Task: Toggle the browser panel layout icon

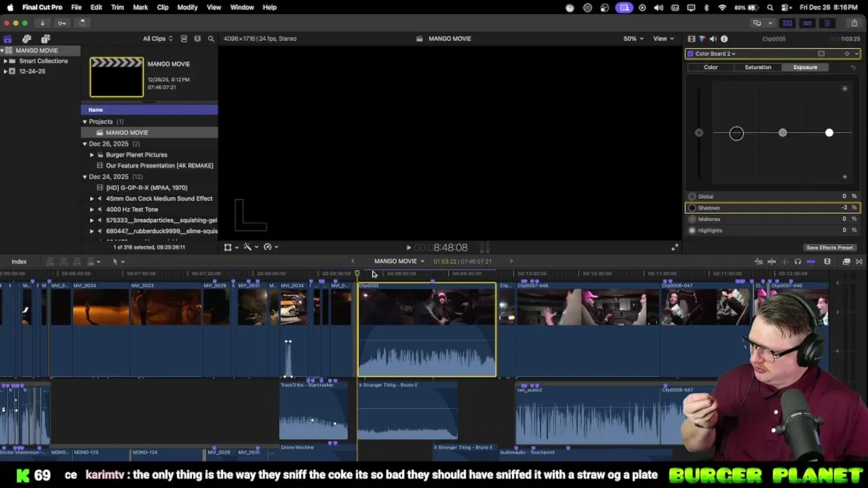Action: [787, 23]
